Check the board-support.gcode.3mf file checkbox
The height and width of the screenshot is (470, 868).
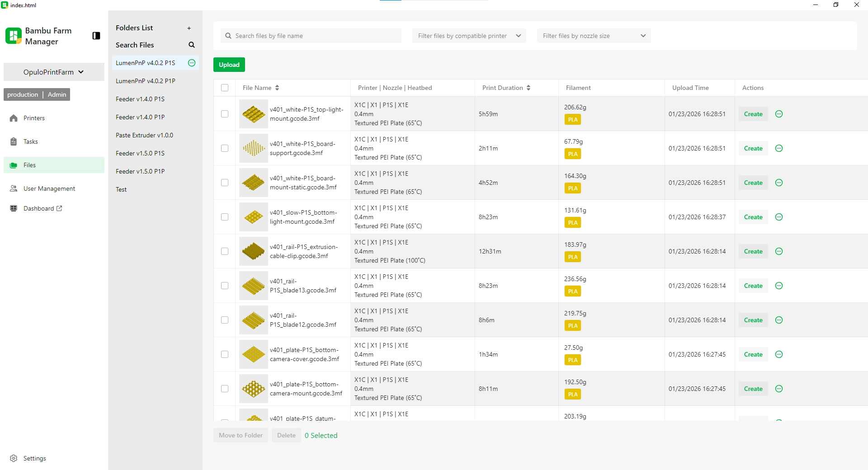click(x=225, y=148)
